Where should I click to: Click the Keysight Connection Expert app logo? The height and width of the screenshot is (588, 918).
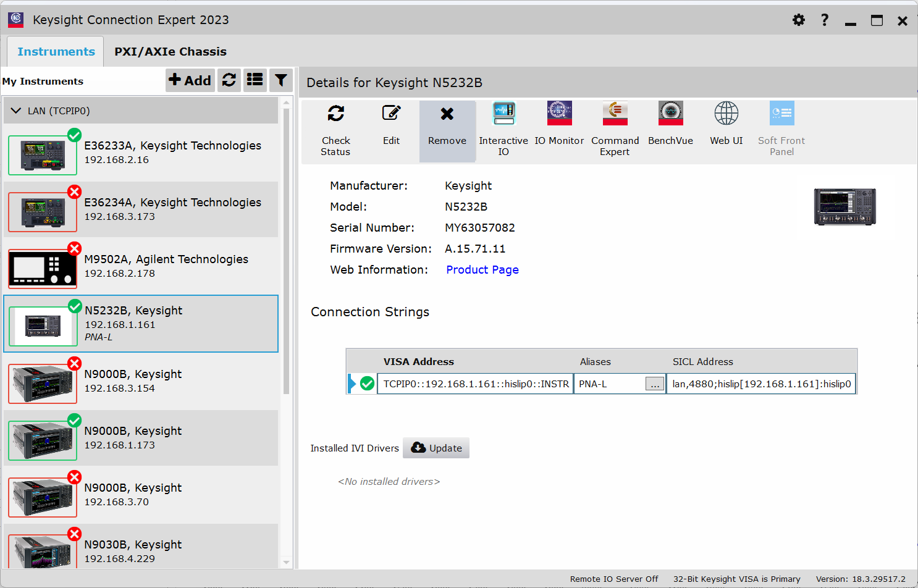[x=15, y=20]
